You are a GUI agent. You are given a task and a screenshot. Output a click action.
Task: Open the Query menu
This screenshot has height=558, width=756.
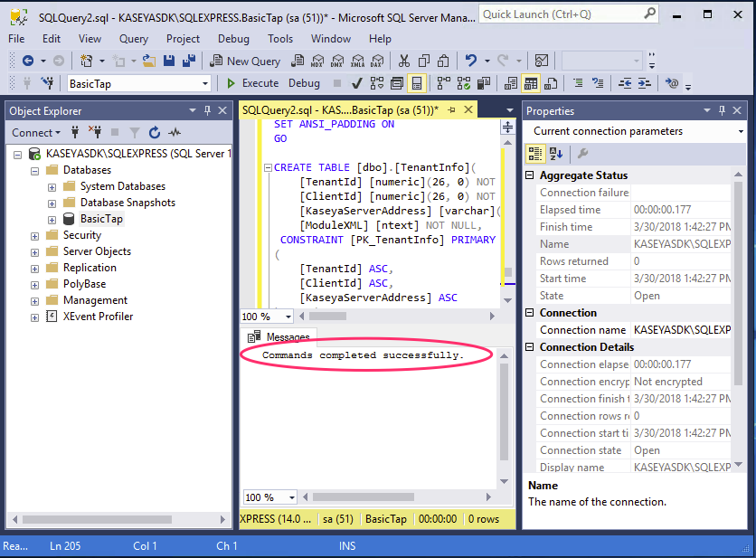click(x=134, y=39)
